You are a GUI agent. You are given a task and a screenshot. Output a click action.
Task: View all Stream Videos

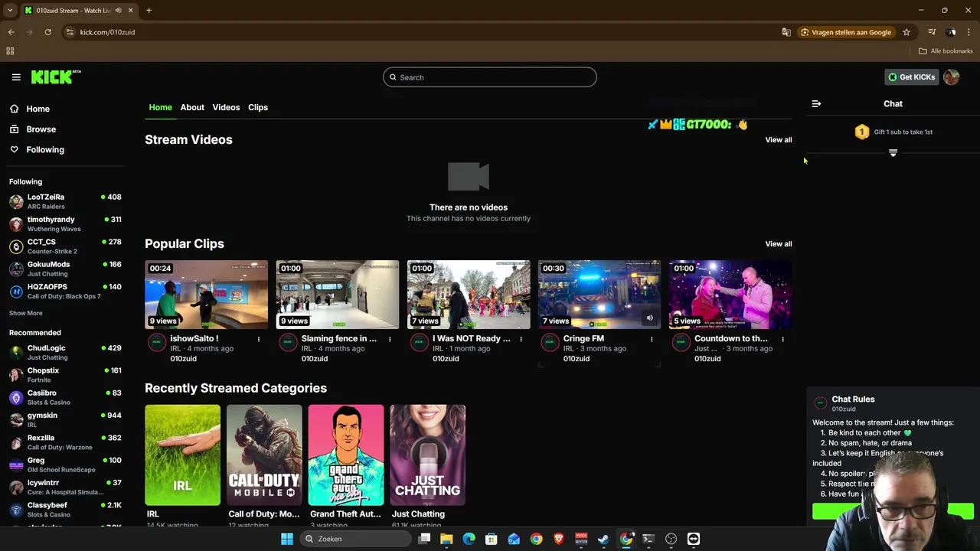click(779, 140)
